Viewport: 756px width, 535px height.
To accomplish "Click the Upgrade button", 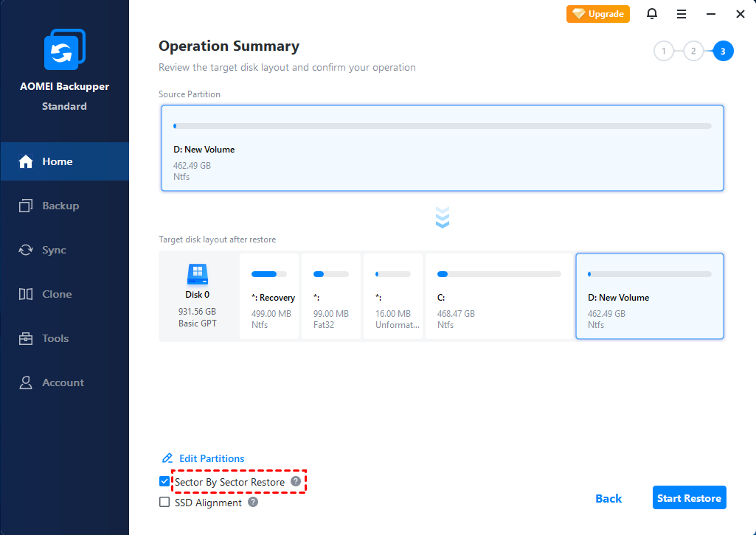I will tap(598, 14).
